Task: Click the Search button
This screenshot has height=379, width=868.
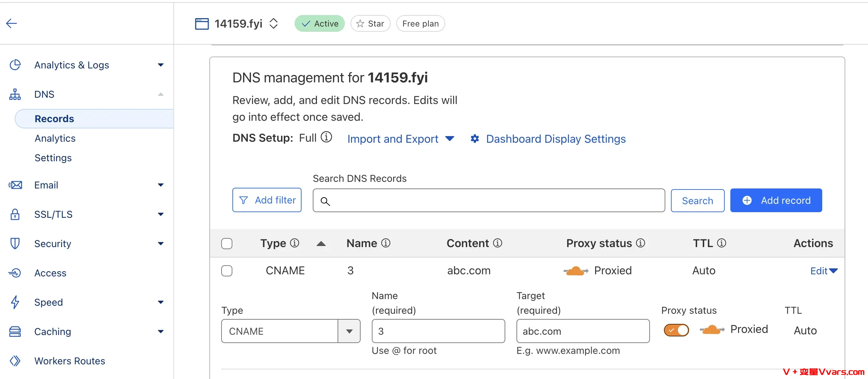Action: (697, 201)
